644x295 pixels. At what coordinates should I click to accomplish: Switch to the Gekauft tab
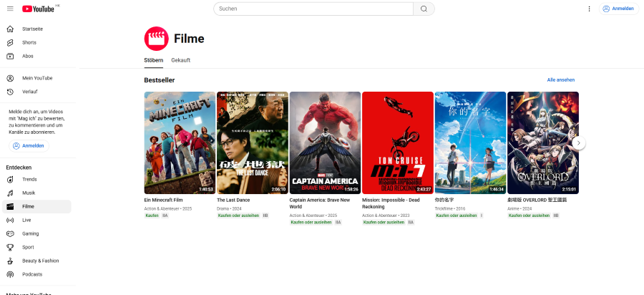(x=181, y=60)
